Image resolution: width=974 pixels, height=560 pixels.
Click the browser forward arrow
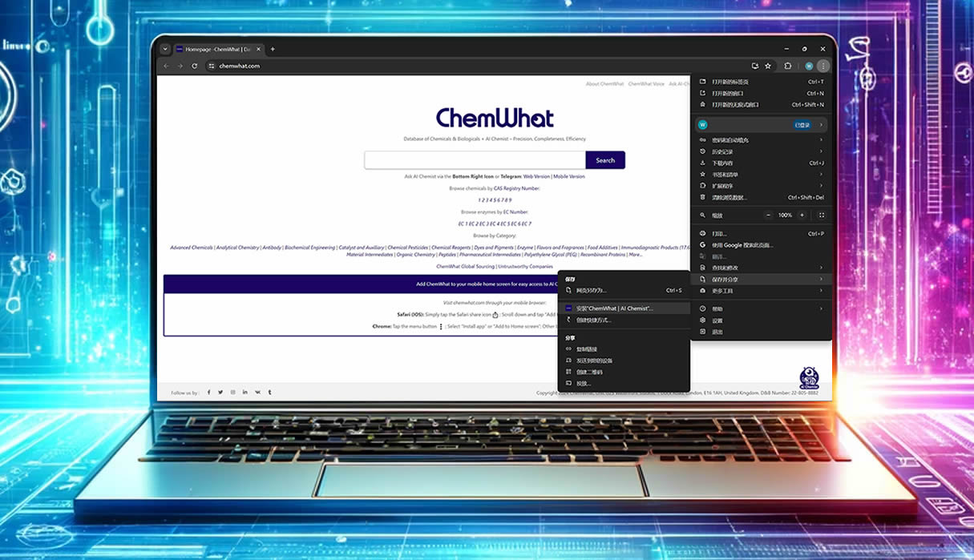(180, 66)
